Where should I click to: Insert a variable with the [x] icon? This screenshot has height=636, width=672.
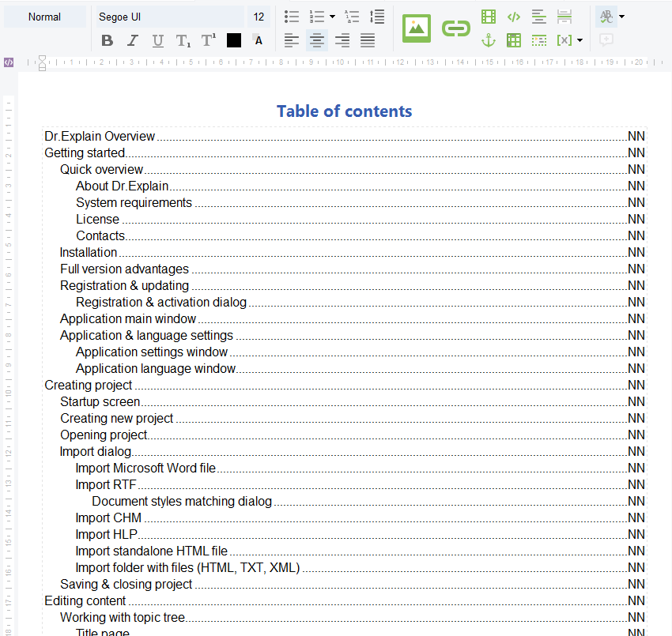(x=564, y=40)
